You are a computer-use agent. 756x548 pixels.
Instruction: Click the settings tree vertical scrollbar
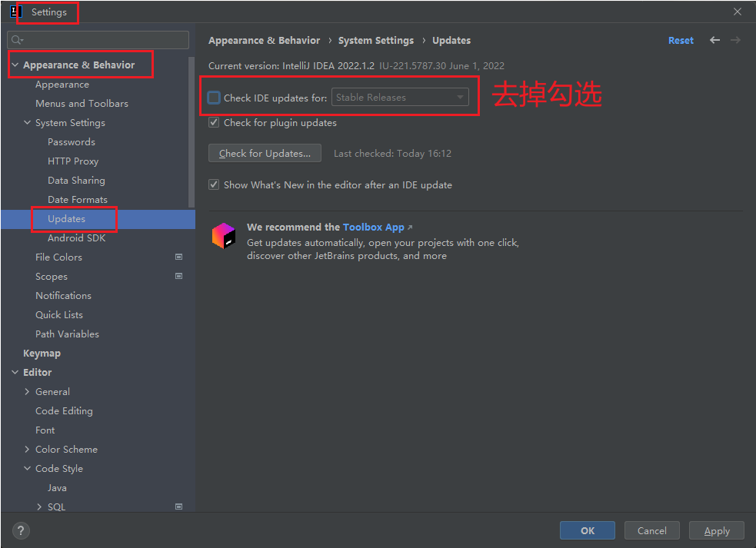191,133
